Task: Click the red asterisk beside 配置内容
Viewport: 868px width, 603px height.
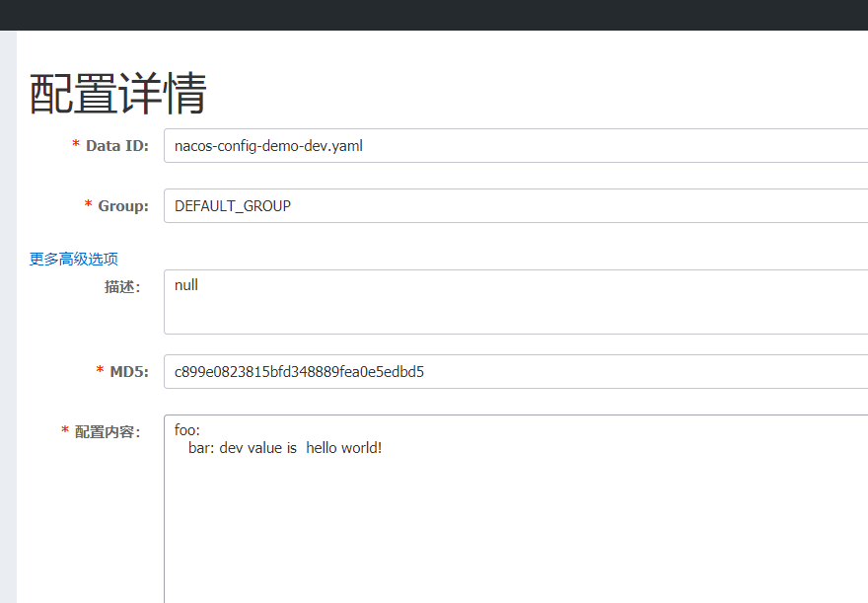Action: [65, 430]
